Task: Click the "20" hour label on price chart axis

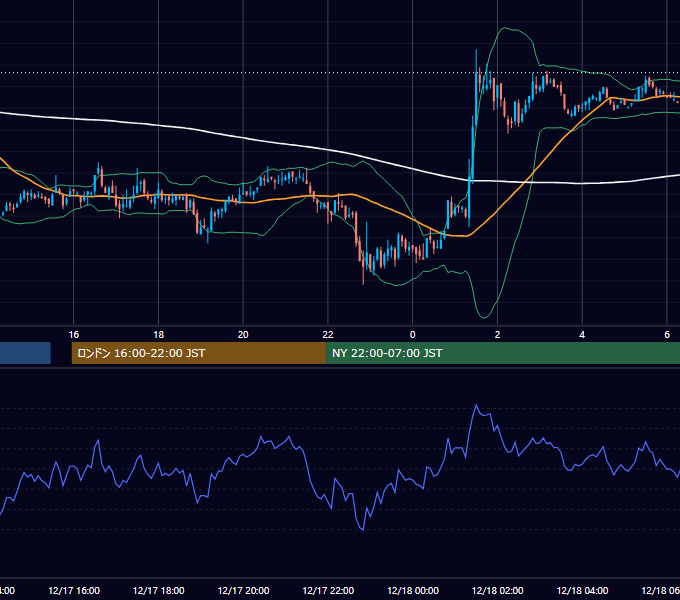Action: click(x=243, y=335)
